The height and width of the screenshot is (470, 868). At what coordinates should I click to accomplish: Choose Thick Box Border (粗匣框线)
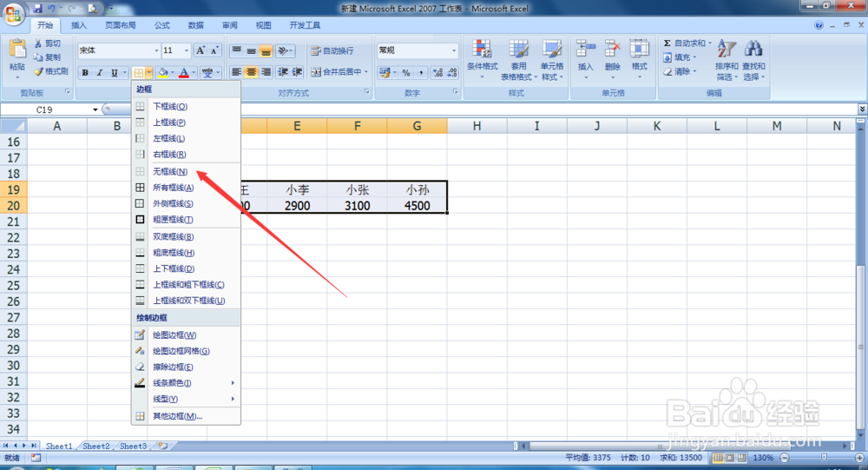(x=186, y=220)
